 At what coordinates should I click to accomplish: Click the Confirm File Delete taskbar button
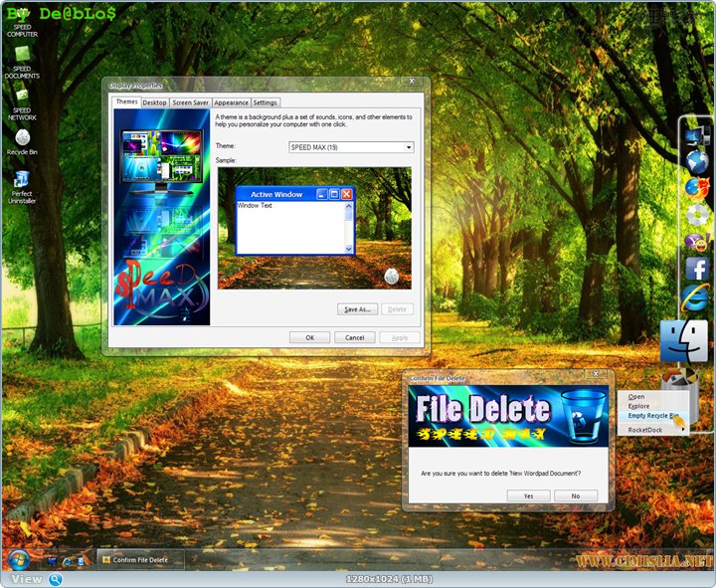140,560
